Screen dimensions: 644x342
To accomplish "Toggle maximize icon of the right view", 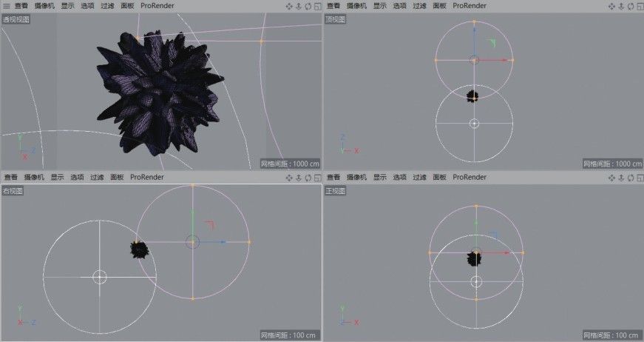I will pos(318,178).
